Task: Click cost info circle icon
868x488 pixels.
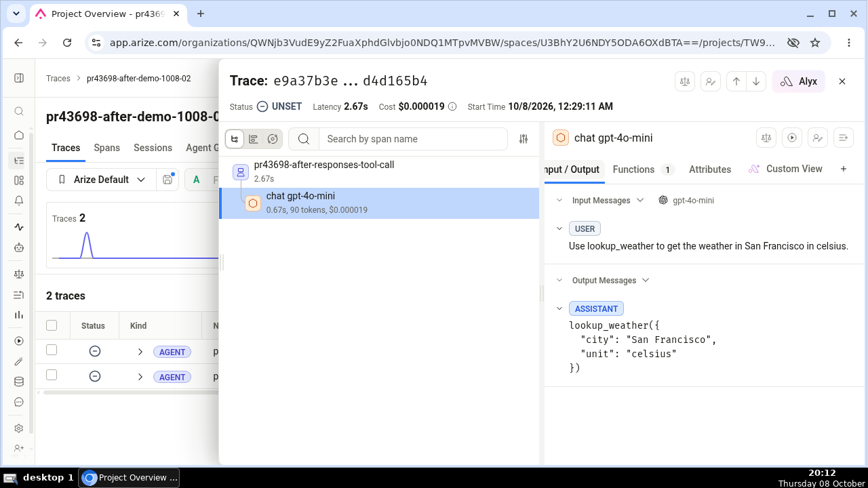Action: (x=452, y=106)
